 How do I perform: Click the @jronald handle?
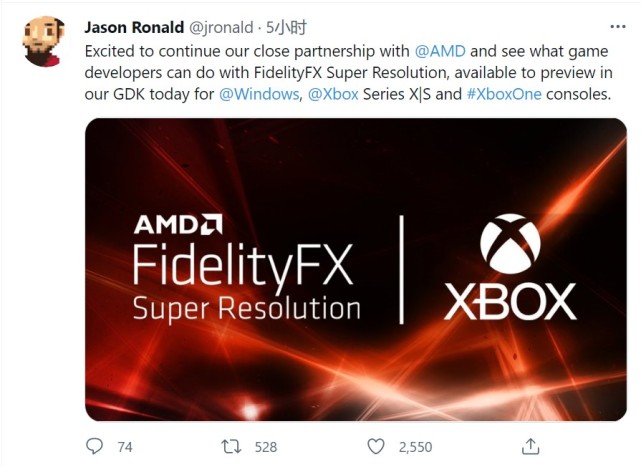click(221, 28)
